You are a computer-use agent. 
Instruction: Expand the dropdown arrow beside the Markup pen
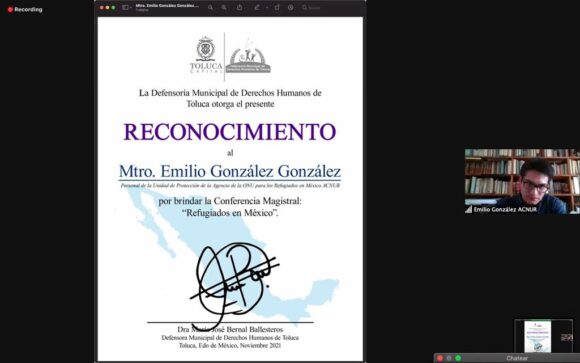click(x=267, y=7)
